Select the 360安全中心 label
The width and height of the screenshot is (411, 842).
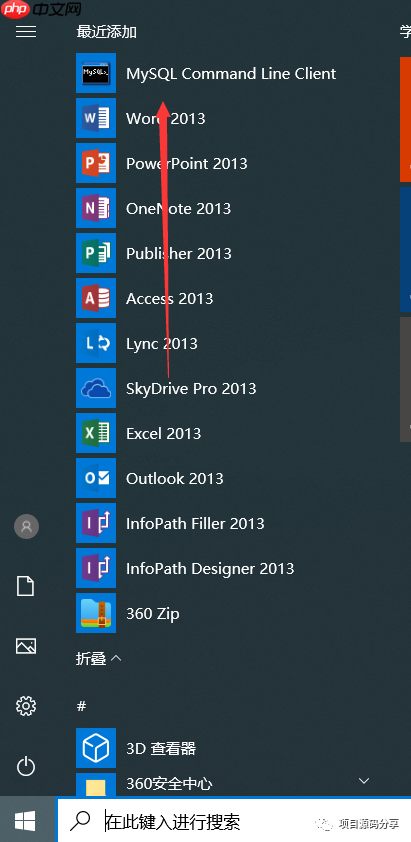[x=169, y=785]
